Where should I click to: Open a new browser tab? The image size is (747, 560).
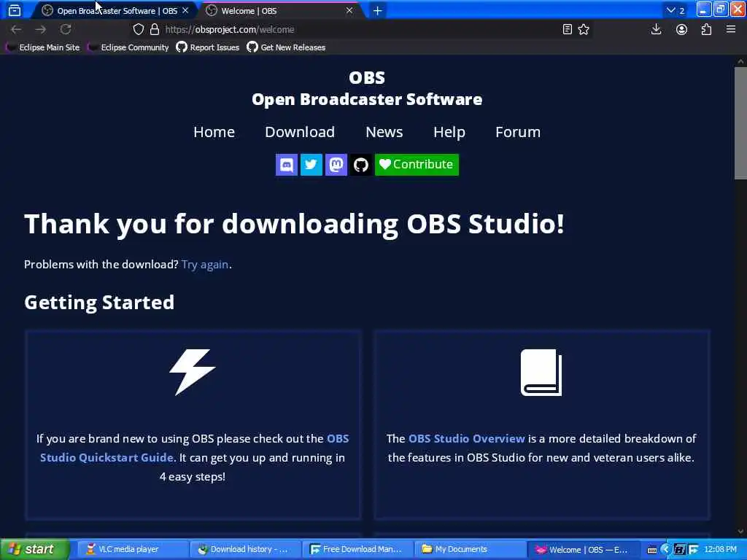(377, 10)
